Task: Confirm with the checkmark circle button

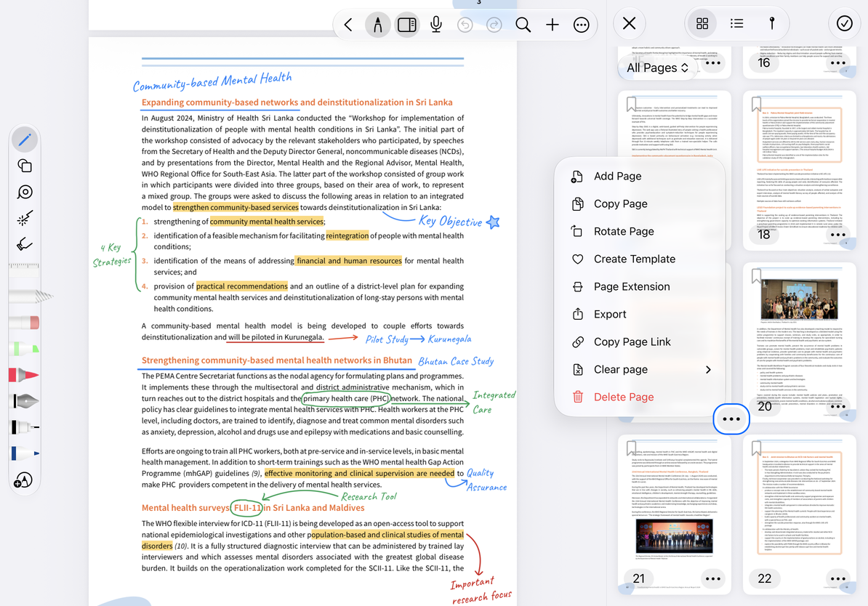Action: pyautogui.click(x=844, y=23)
